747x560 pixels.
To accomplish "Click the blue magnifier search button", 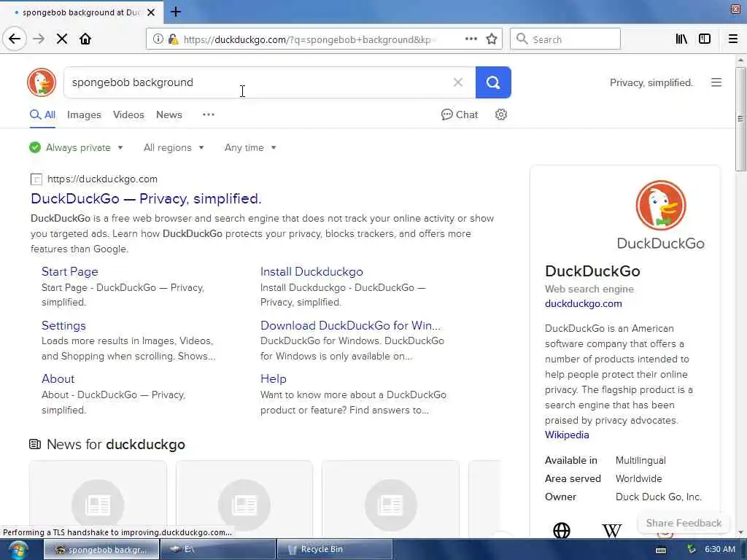I will 493,82.
